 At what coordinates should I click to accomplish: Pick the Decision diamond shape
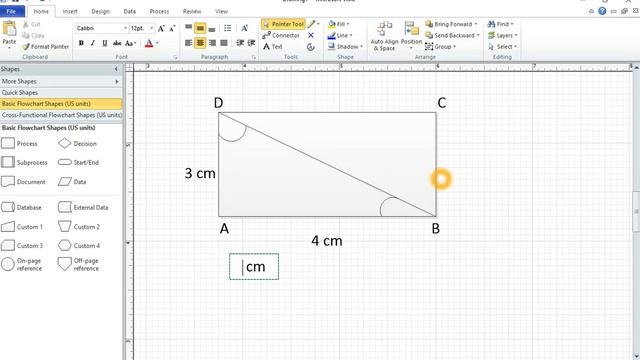point(77,143)
